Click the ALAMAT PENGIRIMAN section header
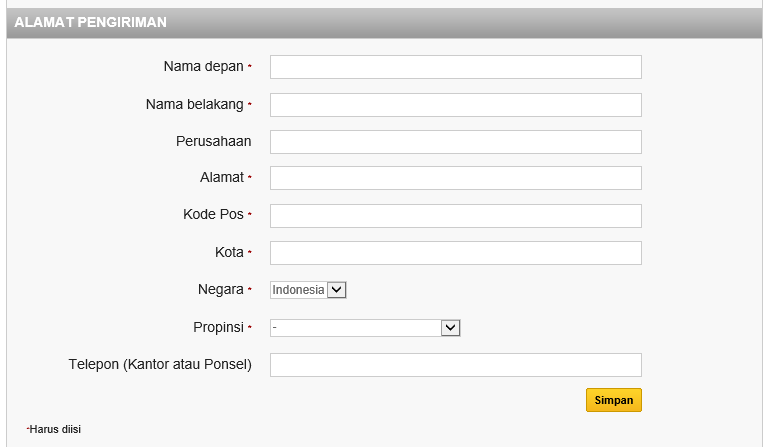 click(91, 22)
